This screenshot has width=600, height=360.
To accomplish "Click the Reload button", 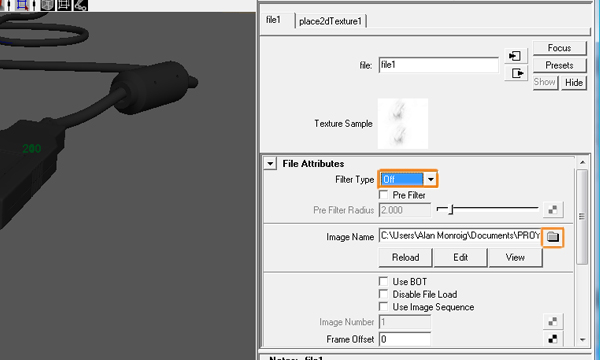I will pos(405,257).
